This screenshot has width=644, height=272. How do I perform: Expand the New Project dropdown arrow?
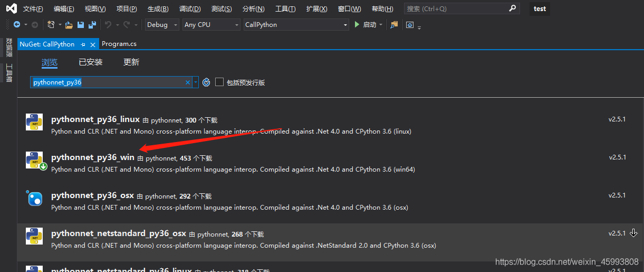click(60, 25)
